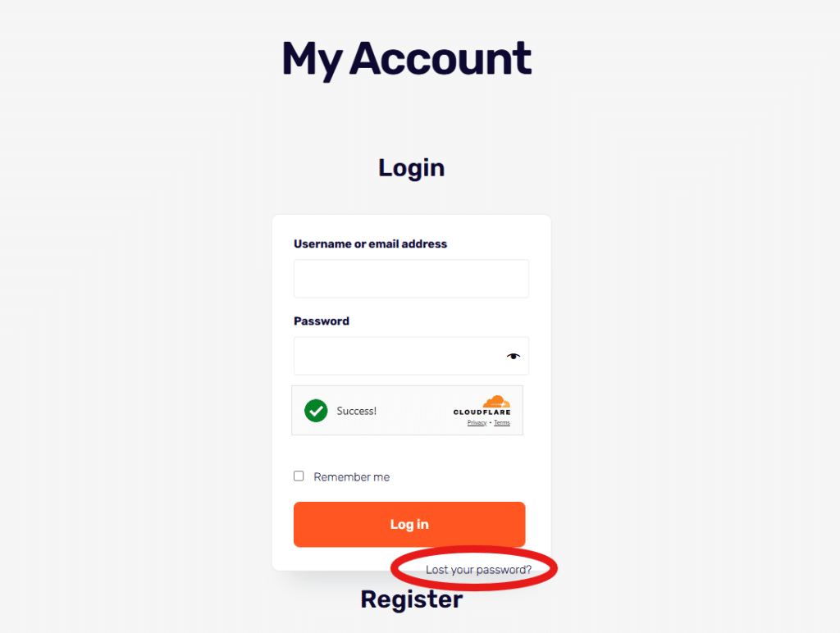Open the Lost your password link
Screen dimensions: 840x633
coord(478,570)
